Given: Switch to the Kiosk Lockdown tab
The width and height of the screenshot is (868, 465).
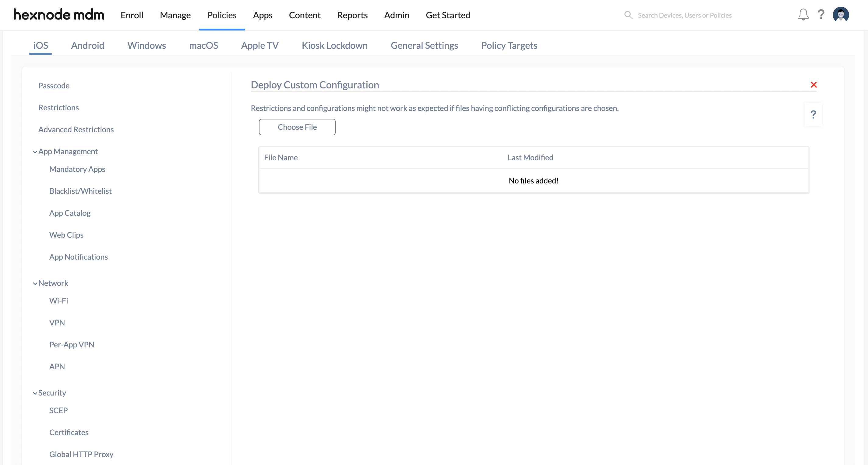Looking at the screenshot, I should click(334, 45).
